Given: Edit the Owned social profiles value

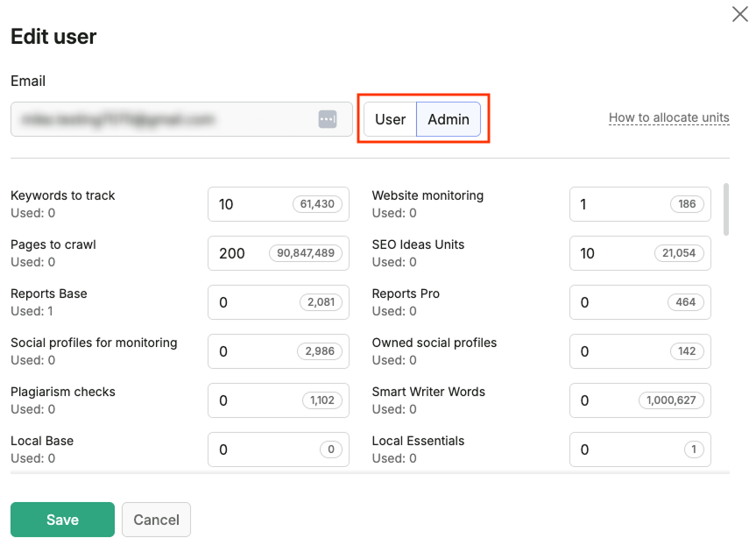Looking at the screenshot, I should [639, 351].
